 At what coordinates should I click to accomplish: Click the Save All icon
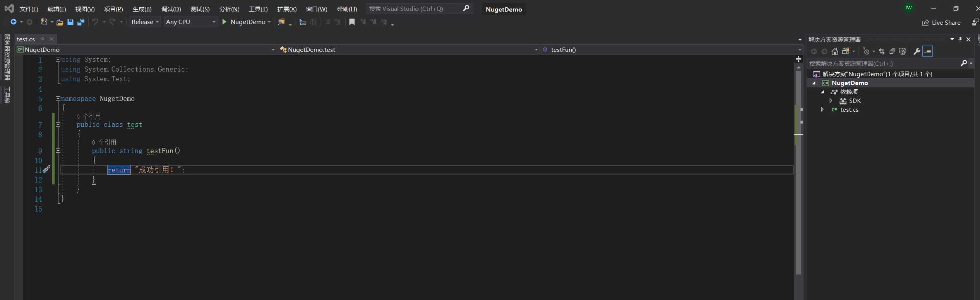coord(81,22)
